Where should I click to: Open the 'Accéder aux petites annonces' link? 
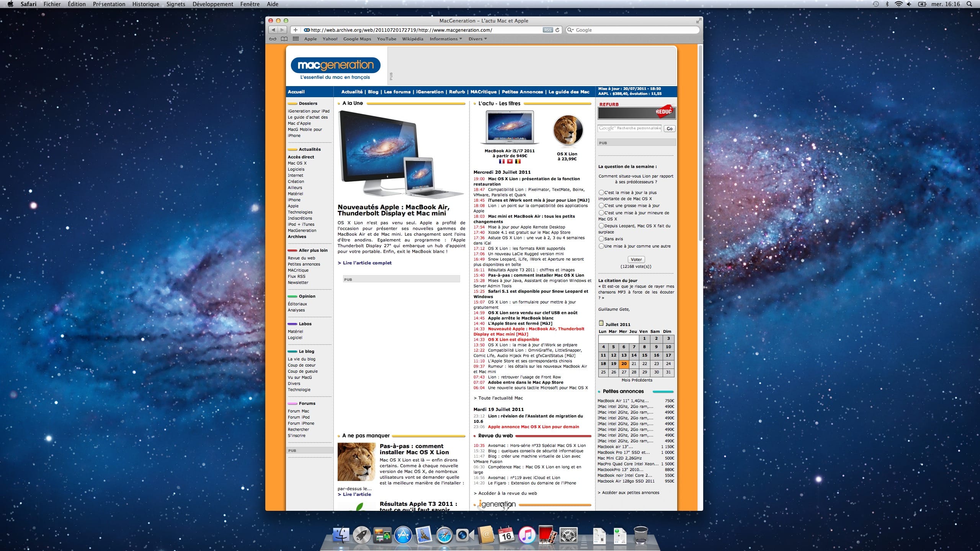(x=629, y=493)
